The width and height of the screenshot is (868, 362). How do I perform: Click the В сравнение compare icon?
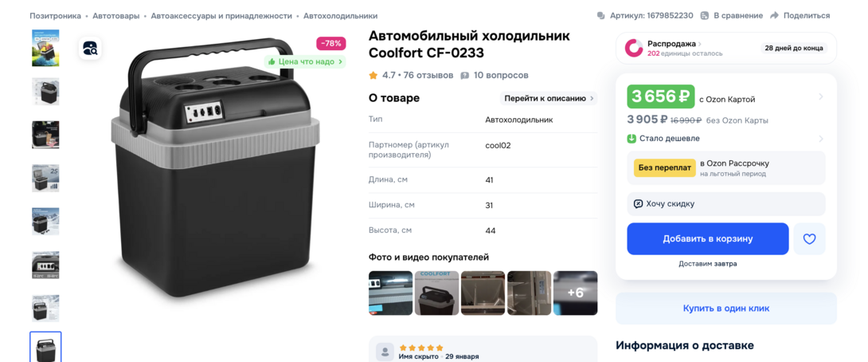click(705, 15)
